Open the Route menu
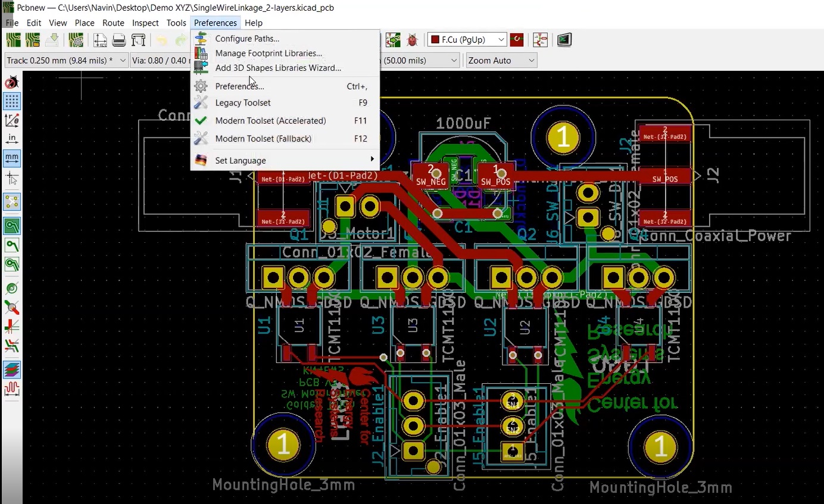 coord(113,23)
